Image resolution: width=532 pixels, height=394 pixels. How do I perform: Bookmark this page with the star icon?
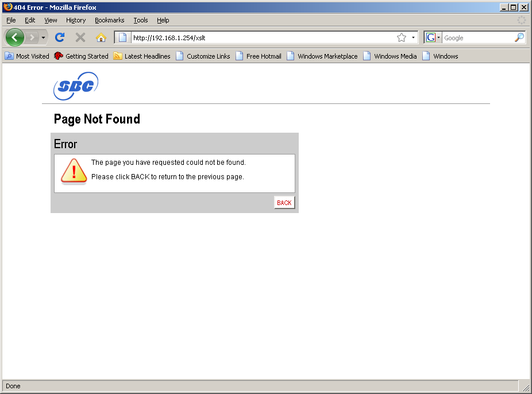[401, 37]
